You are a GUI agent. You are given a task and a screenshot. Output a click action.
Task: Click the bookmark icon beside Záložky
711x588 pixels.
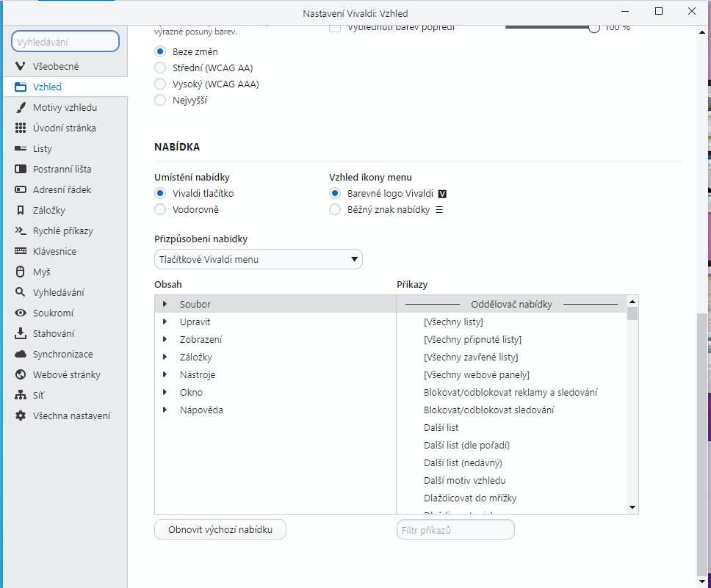pyautogui.click(x=21, y=210)
